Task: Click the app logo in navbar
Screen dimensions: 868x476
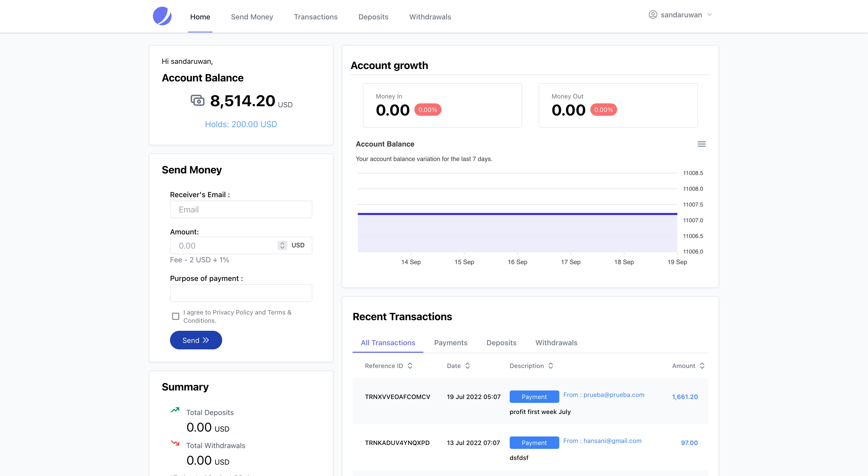Action: point(162,16)
